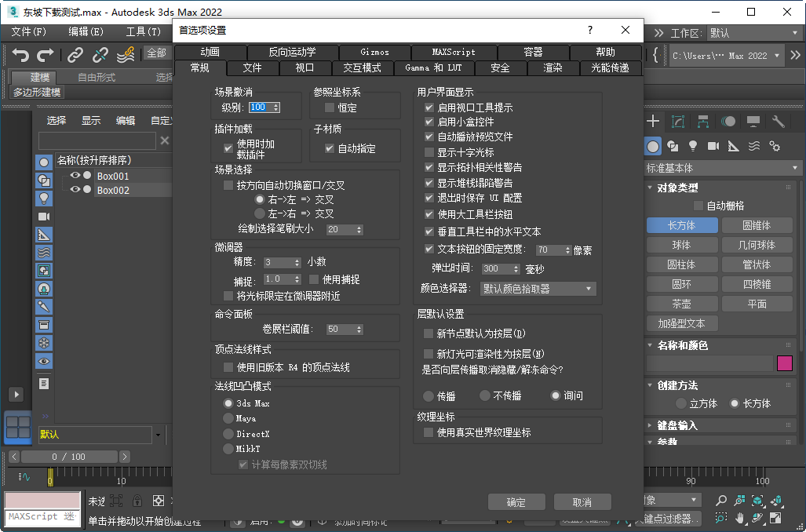Screen dimensions: 806x532
Task: Activate the Pan hand tool in viewport navigation
Action: click(739, 519)
